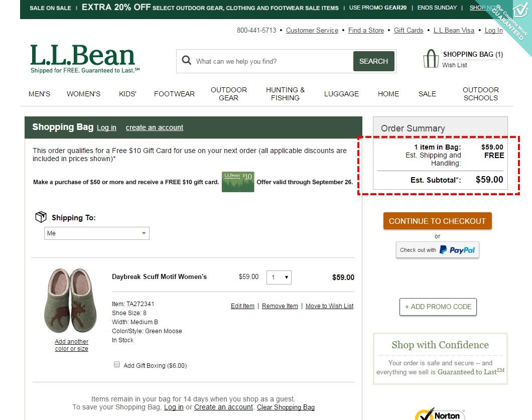The image size is (532, 420).
Task: Open the Footwear menu
Action: tap(174, 94)
